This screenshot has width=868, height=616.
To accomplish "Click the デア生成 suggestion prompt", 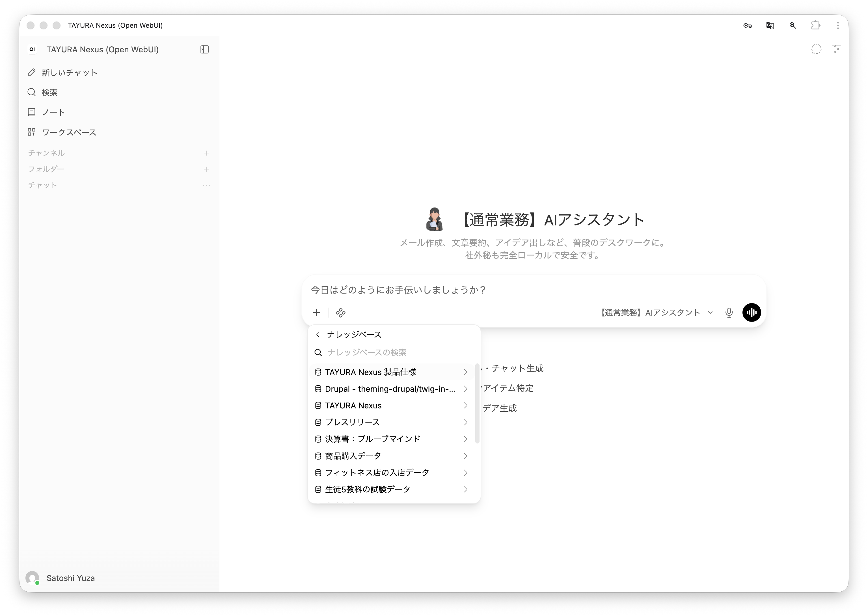I will 499,408.
